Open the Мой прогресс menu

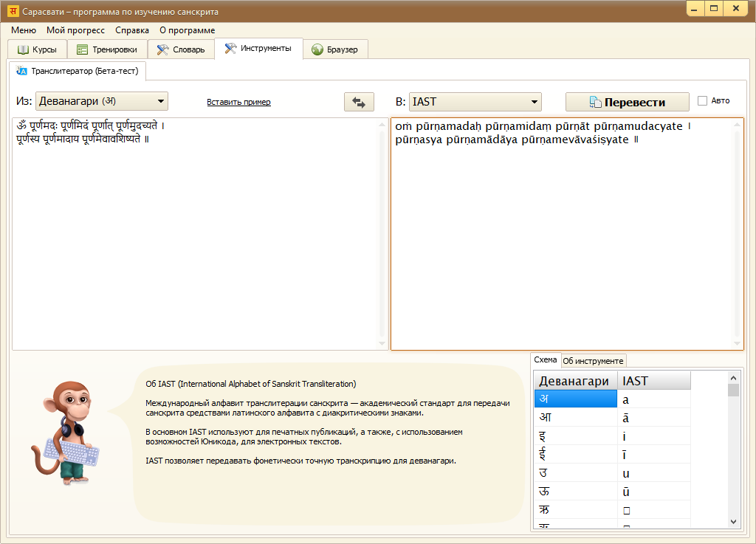point(75,30)
